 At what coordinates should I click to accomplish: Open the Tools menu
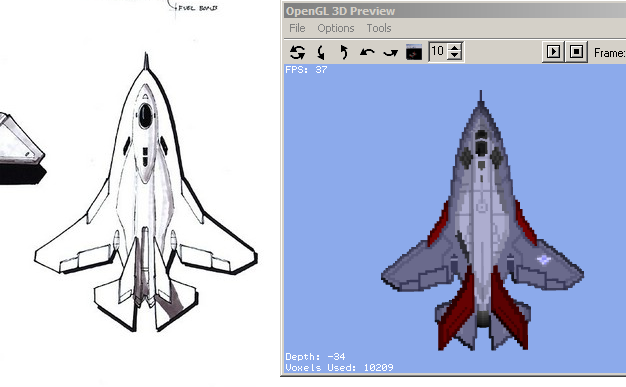pos(379,28)
